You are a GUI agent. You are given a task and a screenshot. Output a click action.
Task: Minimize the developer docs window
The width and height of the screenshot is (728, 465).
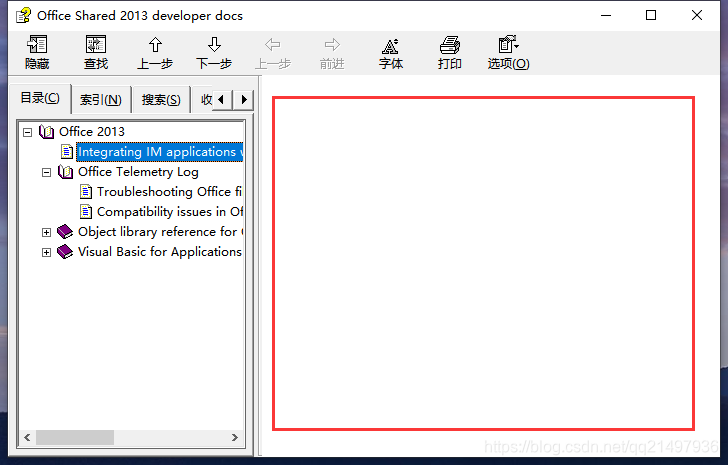point(606,15)
